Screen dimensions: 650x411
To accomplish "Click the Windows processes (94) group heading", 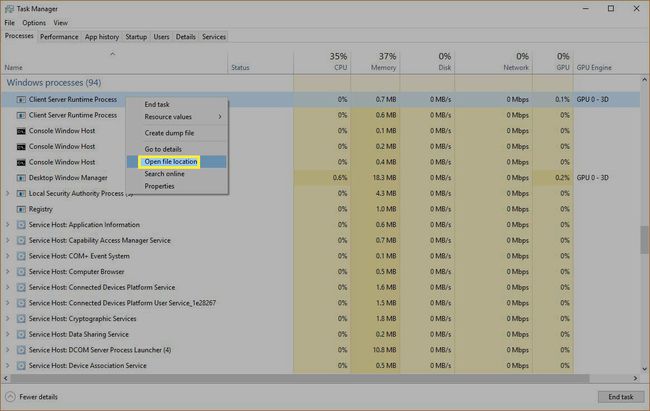I will pyautogui.click(x=54, y=83).
